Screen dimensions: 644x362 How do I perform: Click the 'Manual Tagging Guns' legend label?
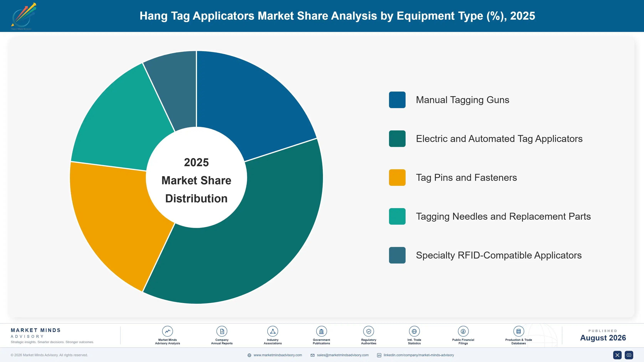463,100
